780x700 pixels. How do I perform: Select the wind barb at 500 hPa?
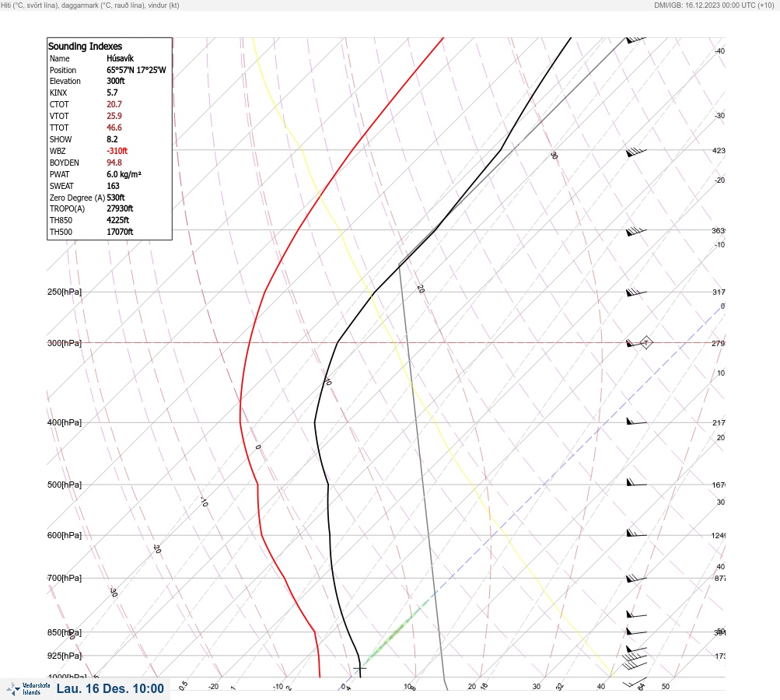(636, 482)
